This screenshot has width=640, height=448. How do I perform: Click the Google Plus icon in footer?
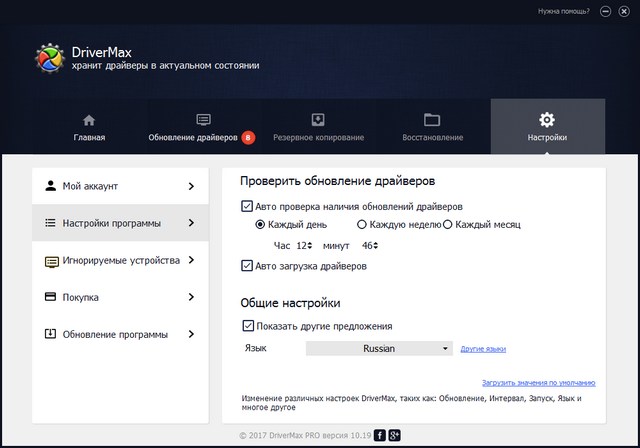(x=395, y=435)
